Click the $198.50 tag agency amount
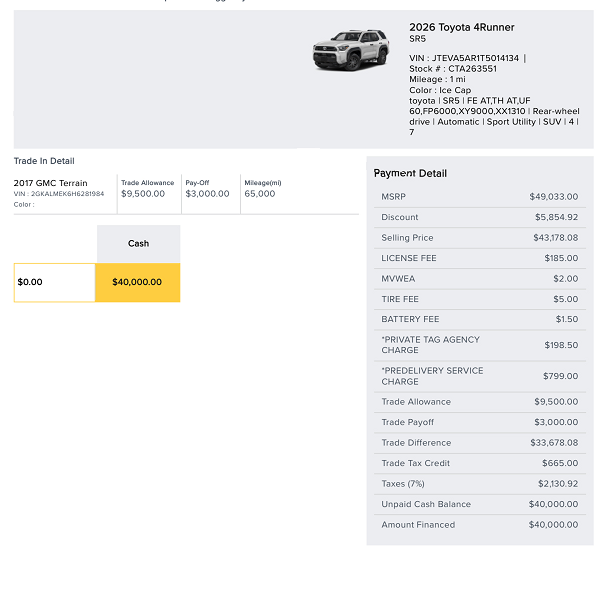 coord(561,345)
